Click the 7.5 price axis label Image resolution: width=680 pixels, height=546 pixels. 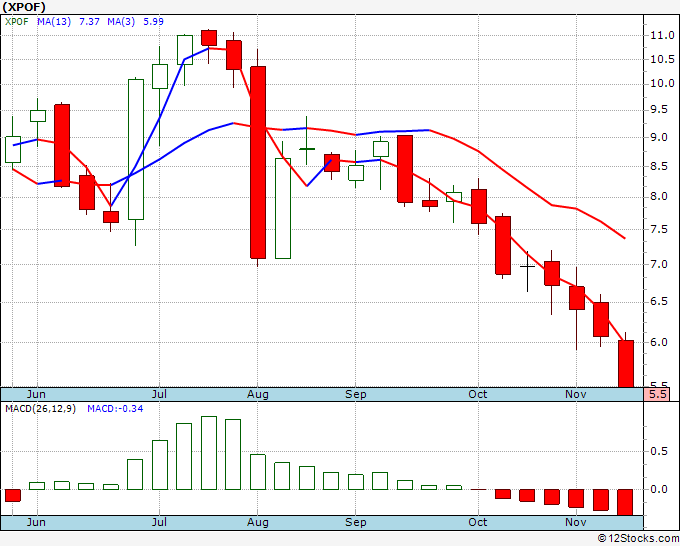coord(658,229)
